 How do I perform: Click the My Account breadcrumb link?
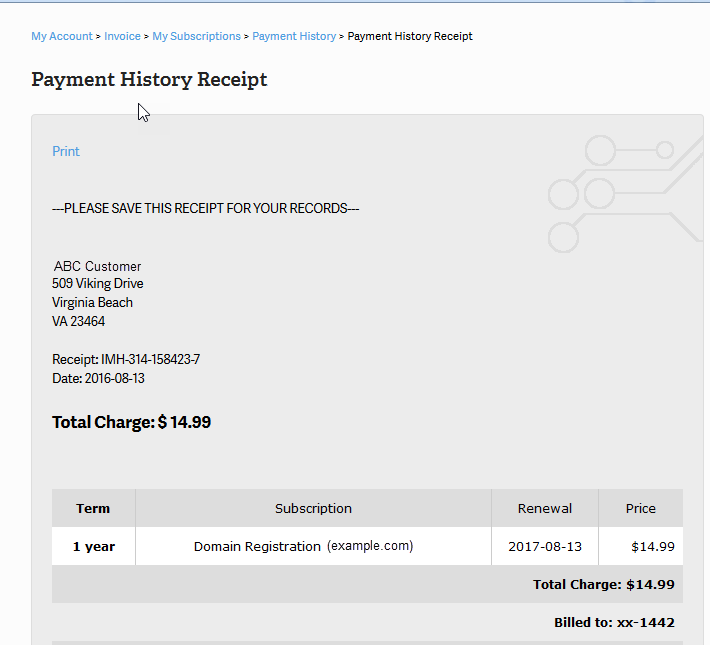coord(61,36)
